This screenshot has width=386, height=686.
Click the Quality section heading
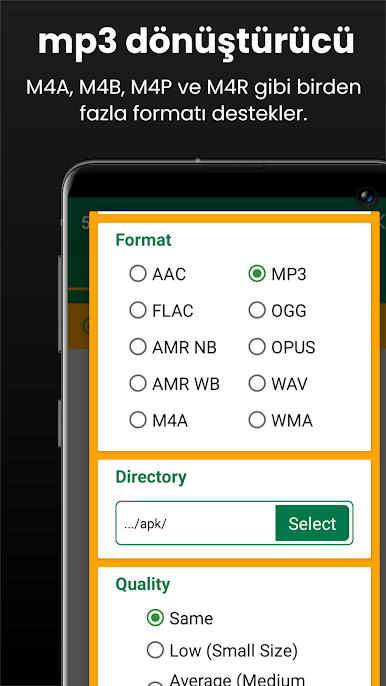pos(143,584)
